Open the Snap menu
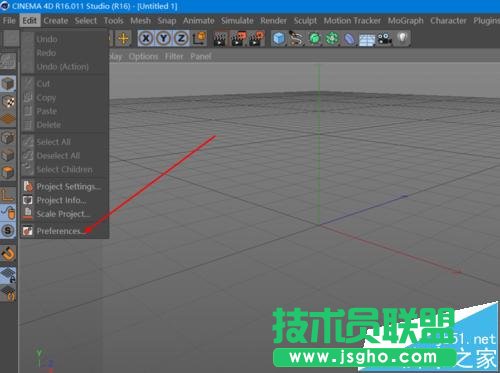The width and height of the screenshot is (500, 373). coord(167,21)
